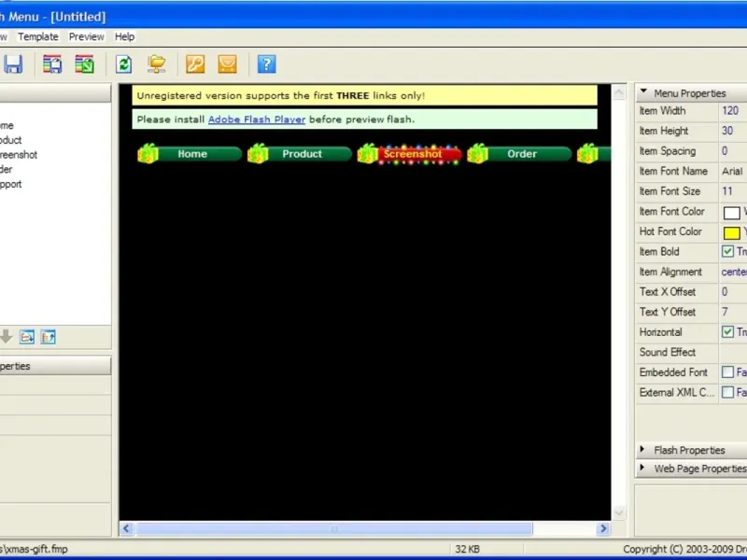Click the Copyright 2003-2009 status text
The image size is (747, 560).
[x=685, y=549]
